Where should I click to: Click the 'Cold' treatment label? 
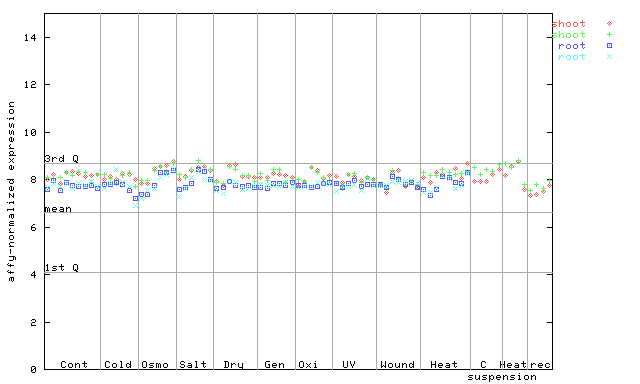(x=118, y=364)
